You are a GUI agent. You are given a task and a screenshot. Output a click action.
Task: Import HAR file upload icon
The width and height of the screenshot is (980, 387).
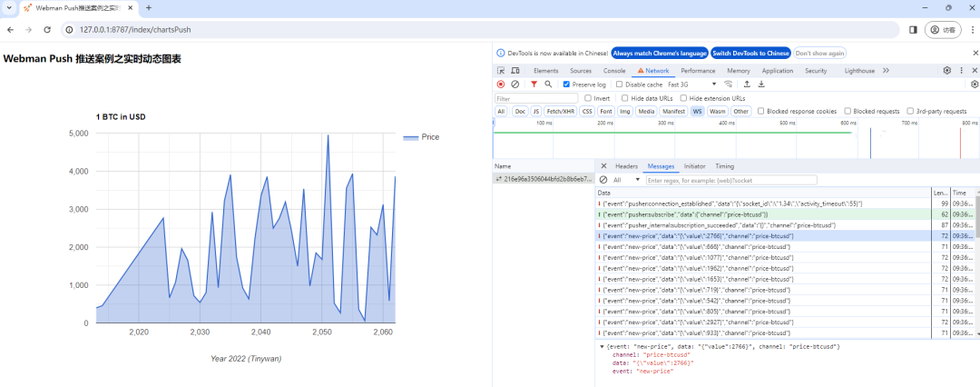click(747, 84)
